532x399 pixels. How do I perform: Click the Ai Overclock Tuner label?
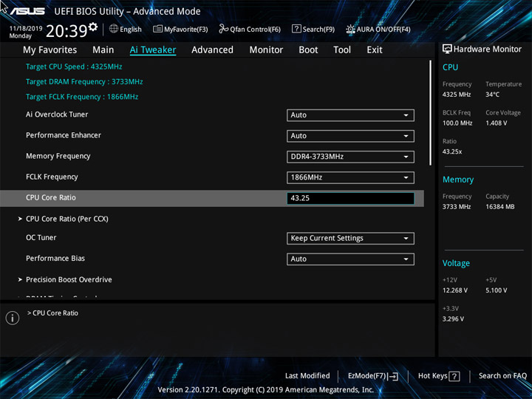coord(57,115)
